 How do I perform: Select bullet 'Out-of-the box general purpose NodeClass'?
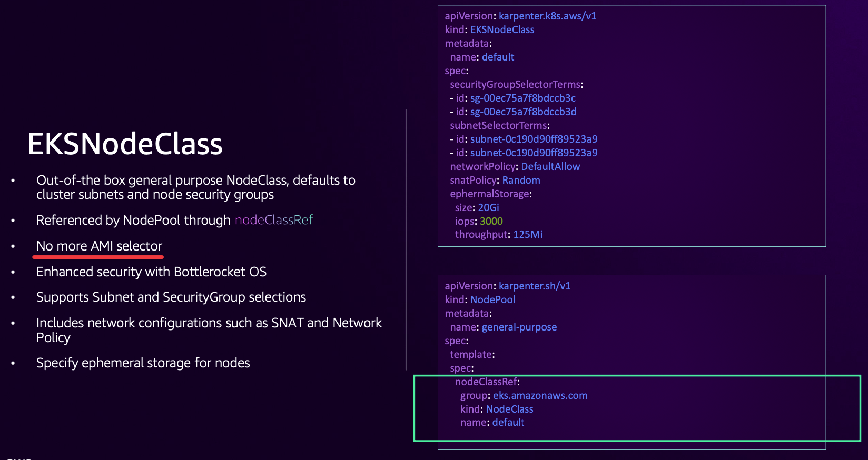point(196,187)
